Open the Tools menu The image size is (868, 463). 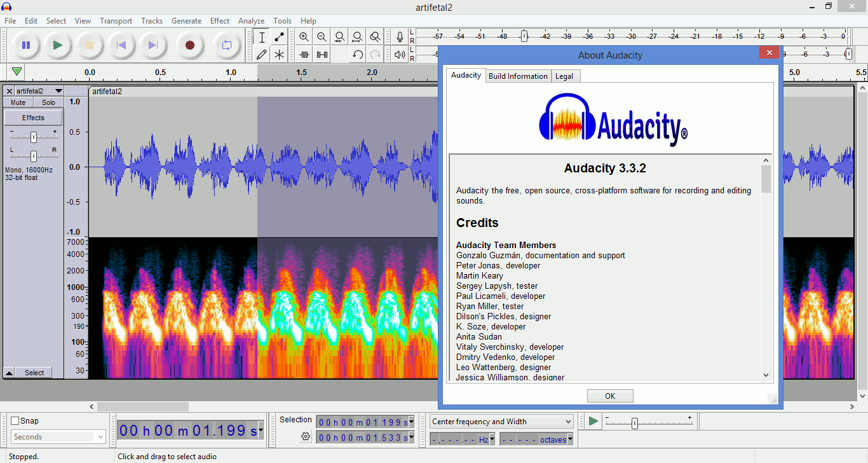click(283, 21)
